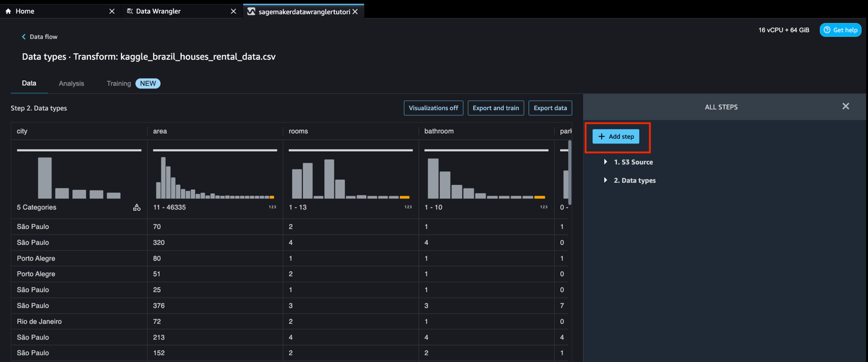Image resolution: width=868 pixels, height=362 pixels.
Task: Click the numeric type icon under rooms
Action: (408, 207)
